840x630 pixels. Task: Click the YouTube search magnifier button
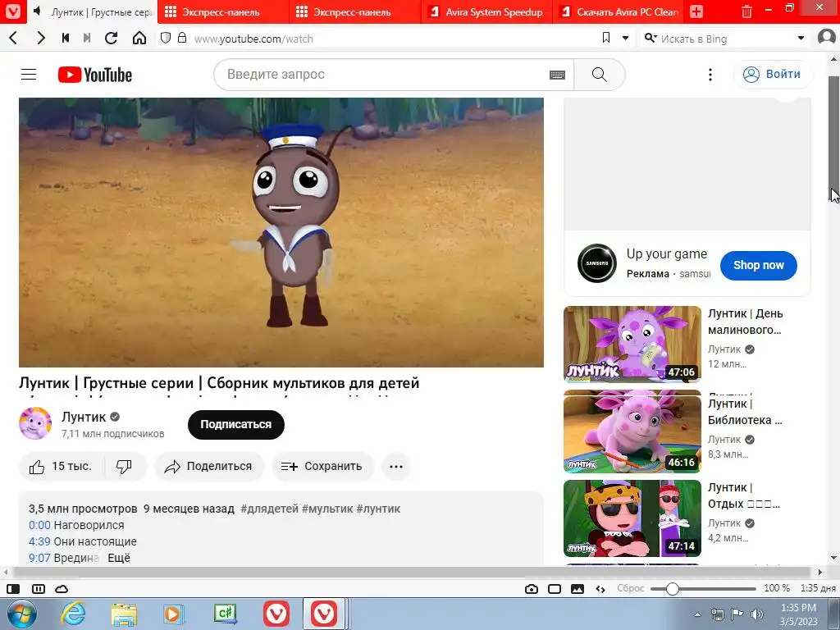pyautogui.click(x=600, y=75)
